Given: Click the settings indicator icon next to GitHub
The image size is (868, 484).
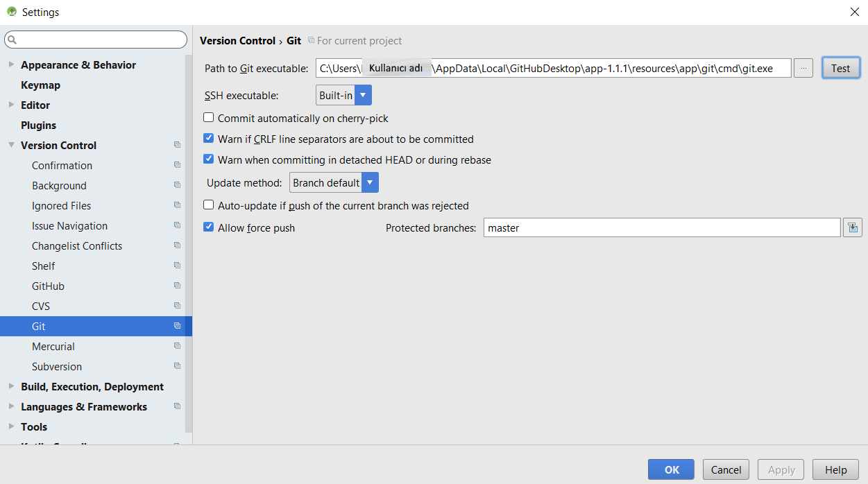Looking at the screenshot, I should point(178,286).
